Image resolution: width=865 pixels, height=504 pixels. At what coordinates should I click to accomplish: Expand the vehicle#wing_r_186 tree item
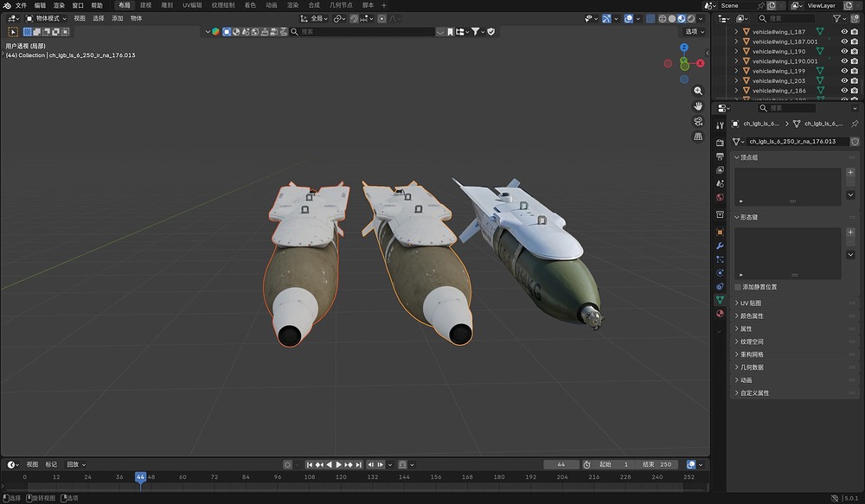(735, 90)
